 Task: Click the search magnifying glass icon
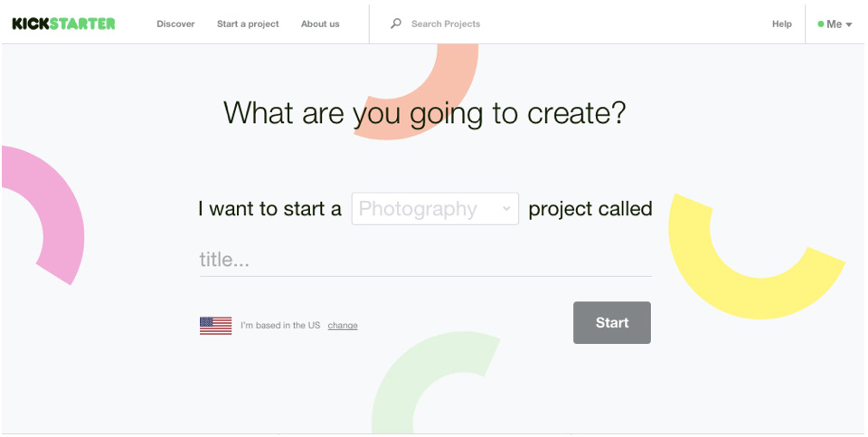pyautogui.click(x=395, y=24)
